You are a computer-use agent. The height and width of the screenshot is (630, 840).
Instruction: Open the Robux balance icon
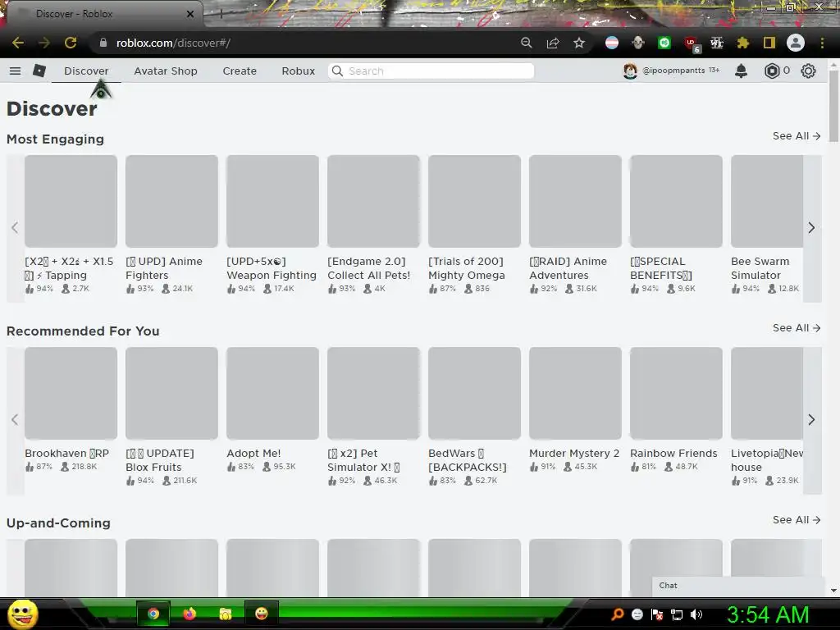tap(771, 71)
